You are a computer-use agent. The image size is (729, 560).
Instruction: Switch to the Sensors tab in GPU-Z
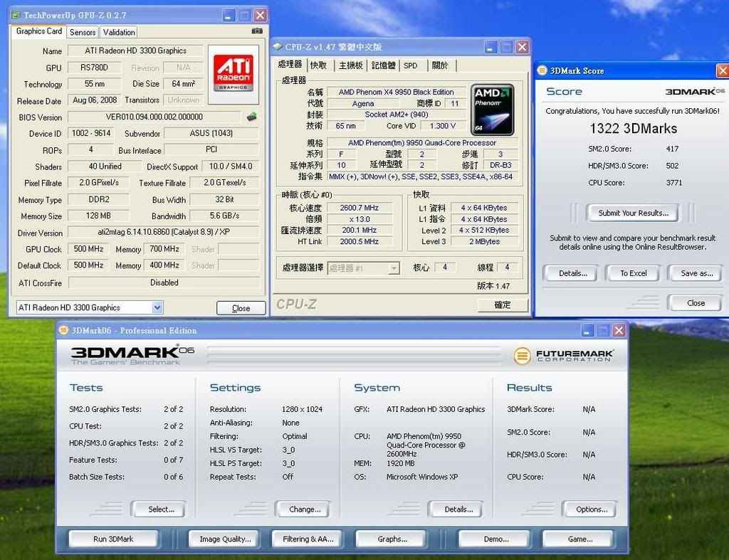click(83, 32)
